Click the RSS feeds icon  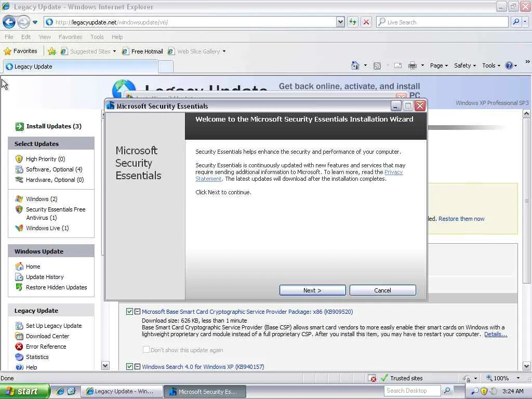click(377, 66)
